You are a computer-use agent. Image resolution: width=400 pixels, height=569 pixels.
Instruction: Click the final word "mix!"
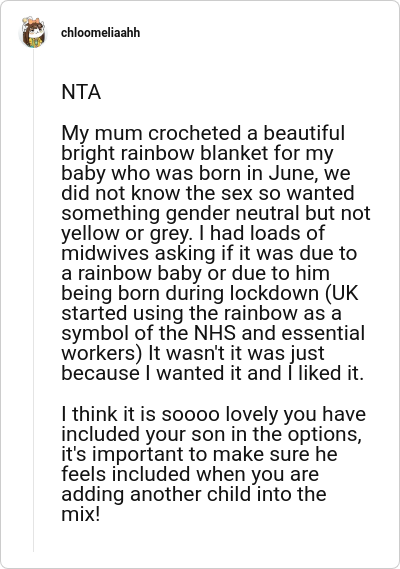coord(80,514)
